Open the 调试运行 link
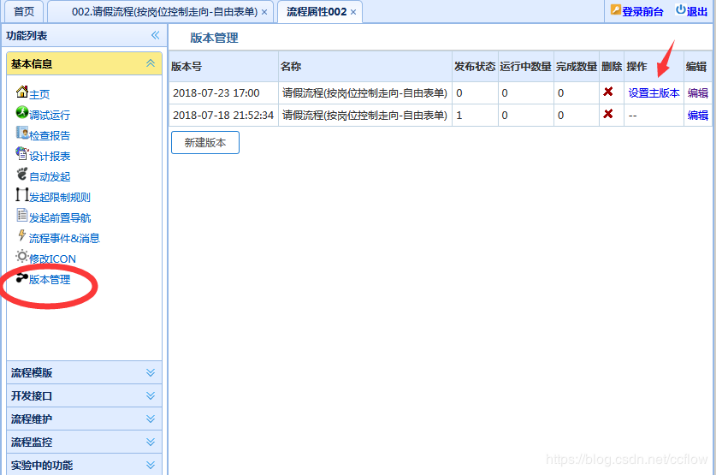 tap(49, 115)
